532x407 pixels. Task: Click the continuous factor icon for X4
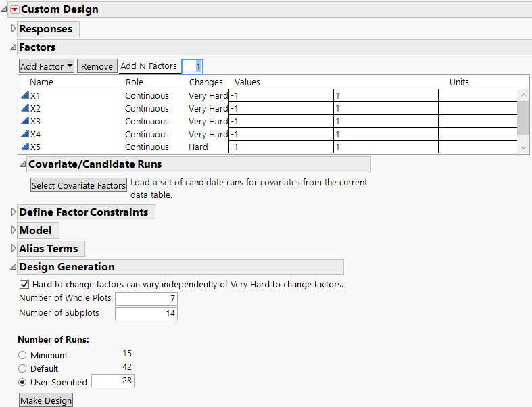25,135
